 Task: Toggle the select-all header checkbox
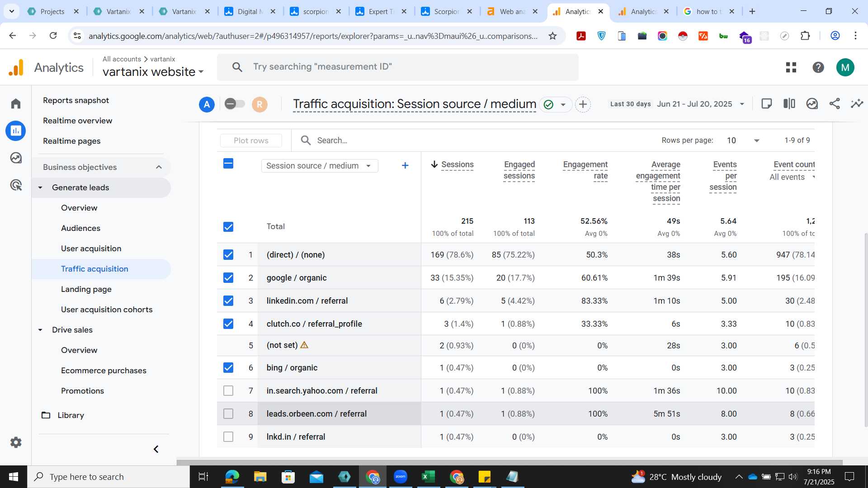pyautogui.click(x=228, y=164)
